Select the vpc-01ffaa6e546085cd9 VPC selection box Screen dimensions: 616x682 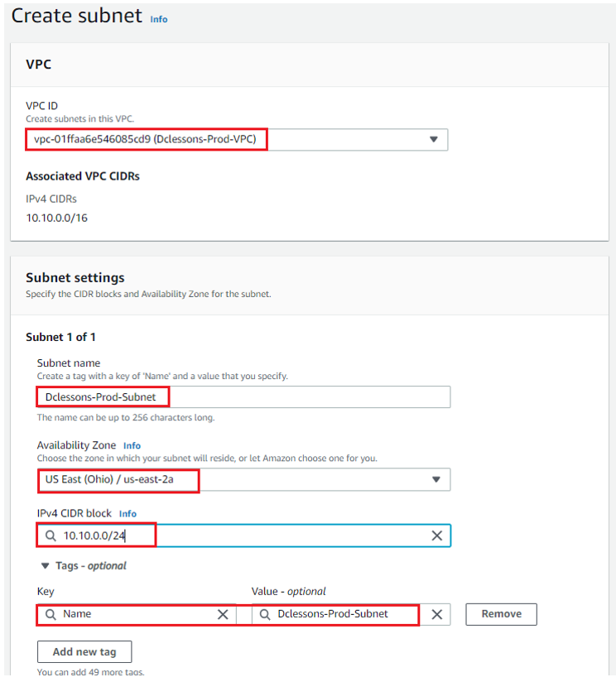click(237, 139)
